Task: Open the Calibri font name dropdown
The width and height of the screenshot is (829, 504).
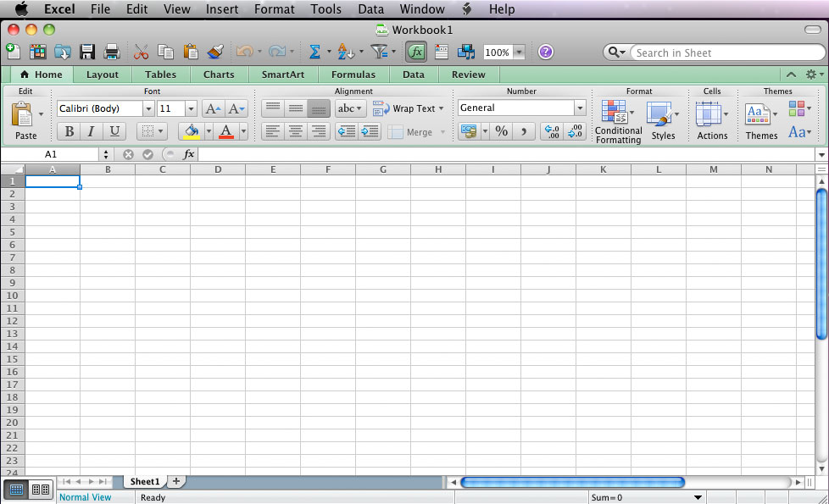Action: [148, 108]
